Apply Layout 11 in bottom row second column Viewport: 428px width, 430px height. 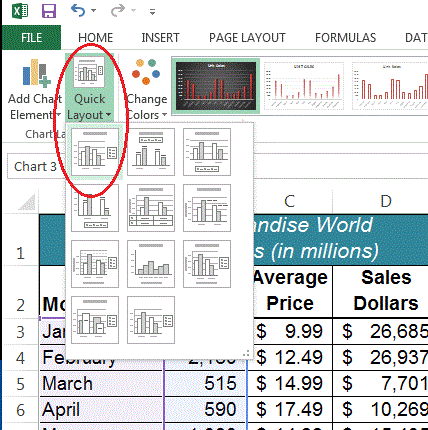(x=151, y=320)
